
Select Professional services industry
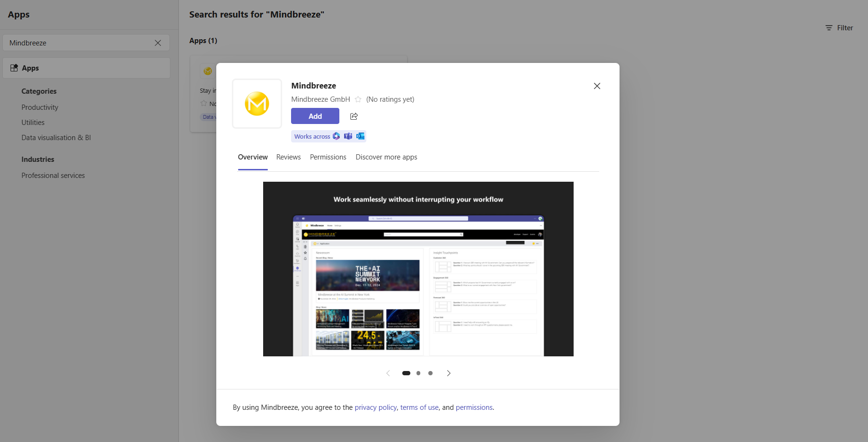click(x=53, y=176)
